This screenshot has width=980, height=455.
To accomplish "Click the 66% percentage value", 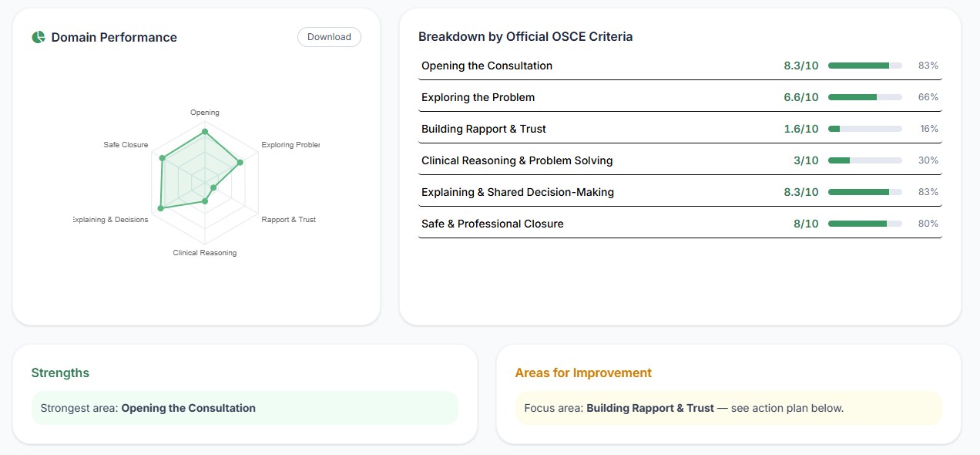I will click(928, 97).
